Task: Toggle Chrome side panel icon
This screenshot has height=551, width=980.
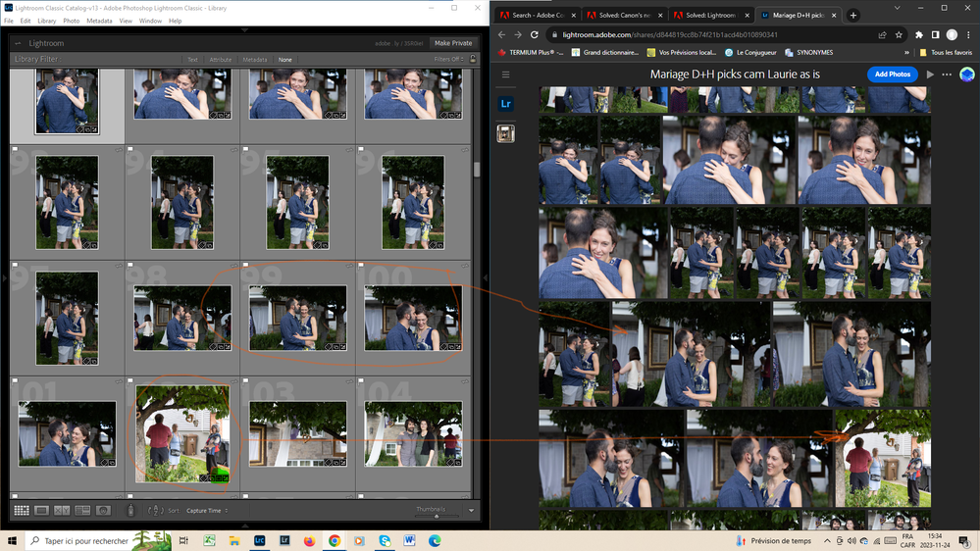Action: pos(936,35)
